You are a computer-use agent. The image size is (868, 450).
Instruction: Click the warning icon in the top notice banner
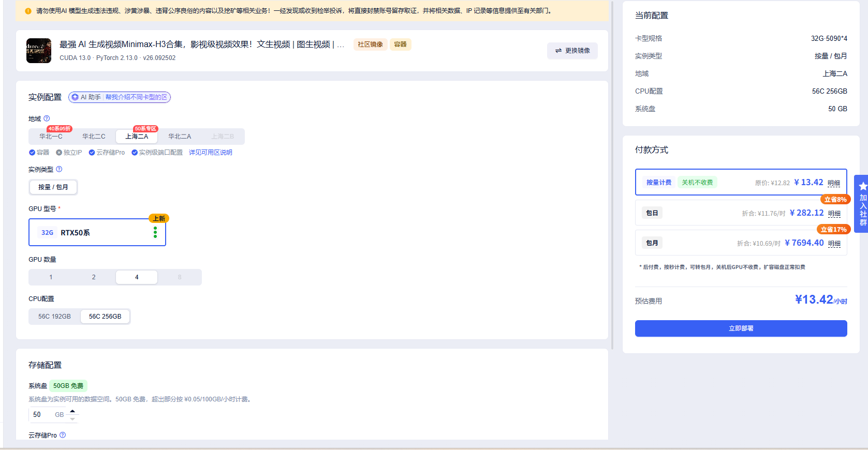(28, 11)
